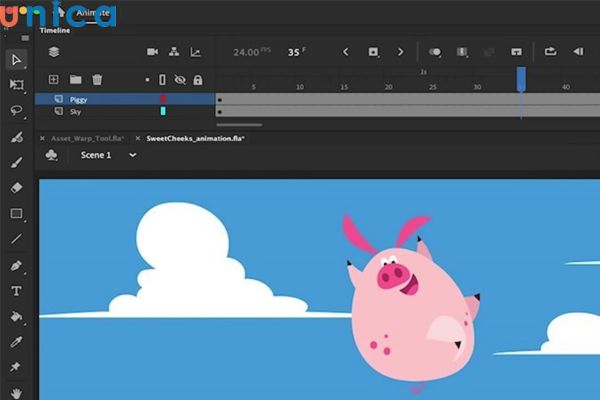The image size is (600, 400).
Task: Close the SweetCheeks_animation.fla tab
Action: click(x=138, y=139)
